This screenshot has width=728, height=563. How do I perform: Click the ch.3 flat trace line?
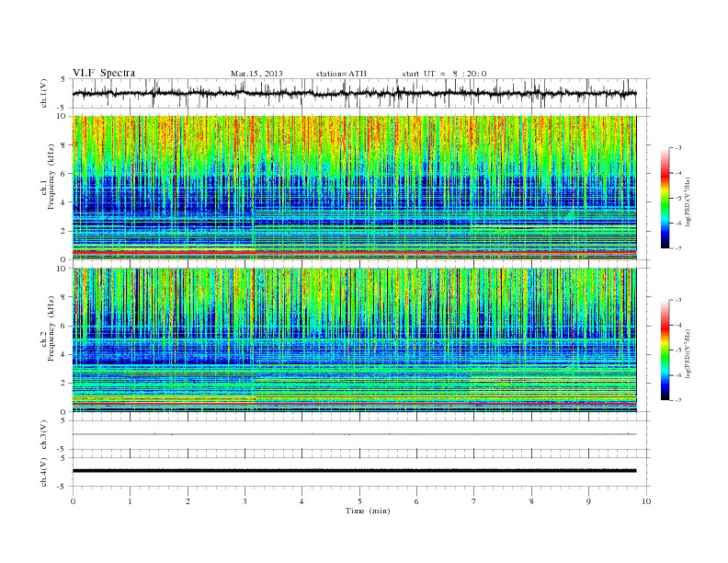[x=354, y=434]
